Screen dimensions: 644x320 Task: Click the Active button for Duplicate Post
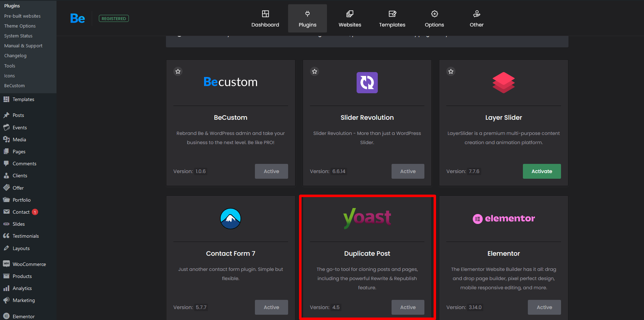pyautogui.click(x=408, y=307)
